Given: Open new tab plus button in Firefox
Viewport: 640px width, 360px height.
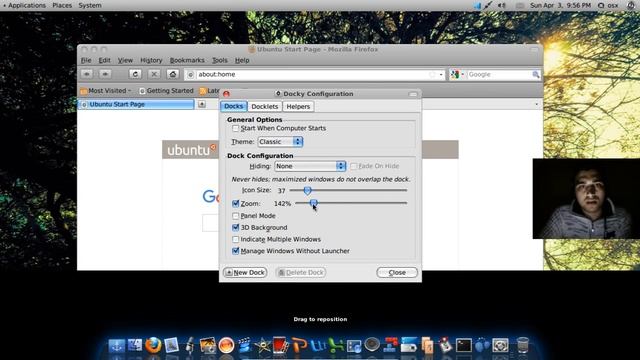Looking at the screenshot, I should 202,104.
